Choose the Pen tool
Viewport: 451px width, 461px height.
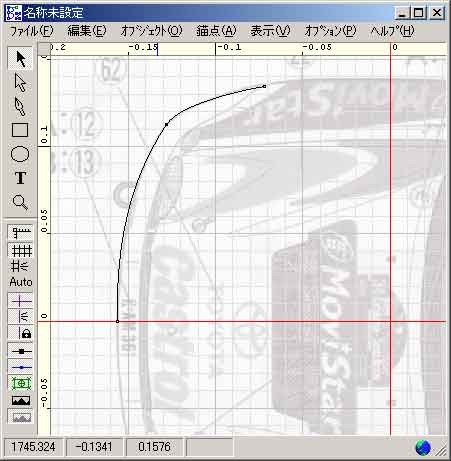click(x=20, y=106)
